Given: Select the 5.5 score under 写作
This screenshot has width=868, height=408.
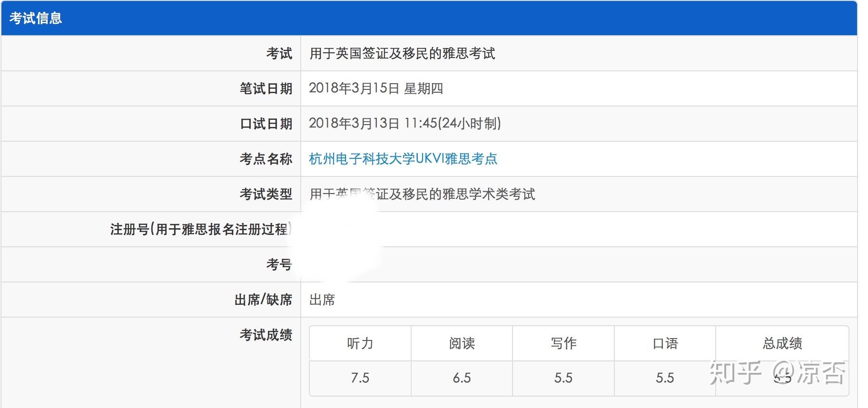Looking at the screenshot, I should [563, 378].
